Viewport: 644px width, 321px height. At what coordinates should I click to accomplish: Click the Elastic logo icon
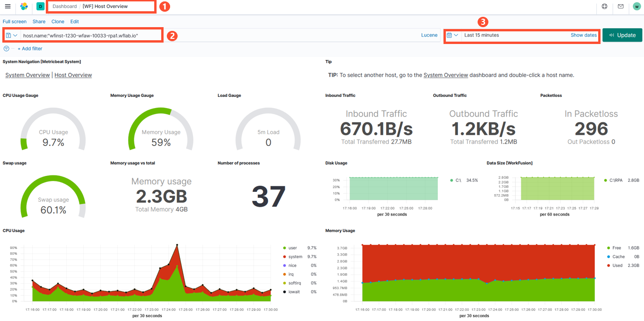point(24,7)
